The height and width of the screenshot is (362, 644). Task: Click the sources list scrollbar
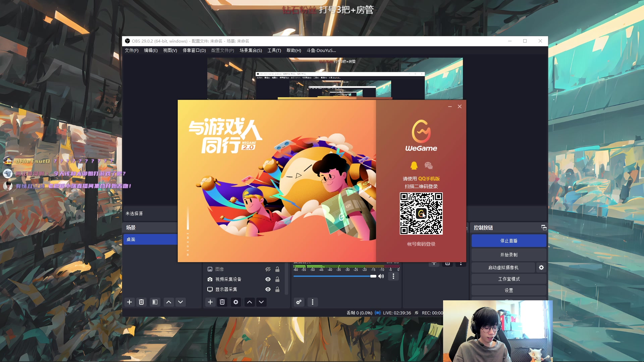pos(286,279)
